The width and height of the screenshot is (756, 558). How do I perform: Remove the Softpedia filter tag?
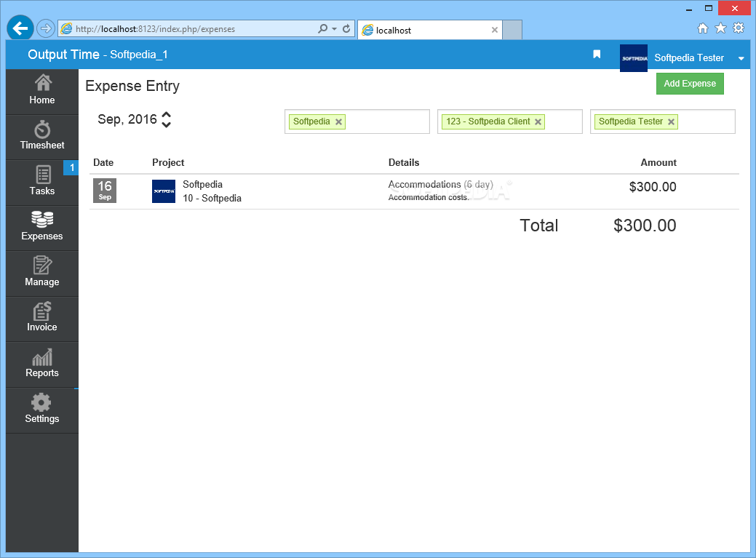point(338,122)
